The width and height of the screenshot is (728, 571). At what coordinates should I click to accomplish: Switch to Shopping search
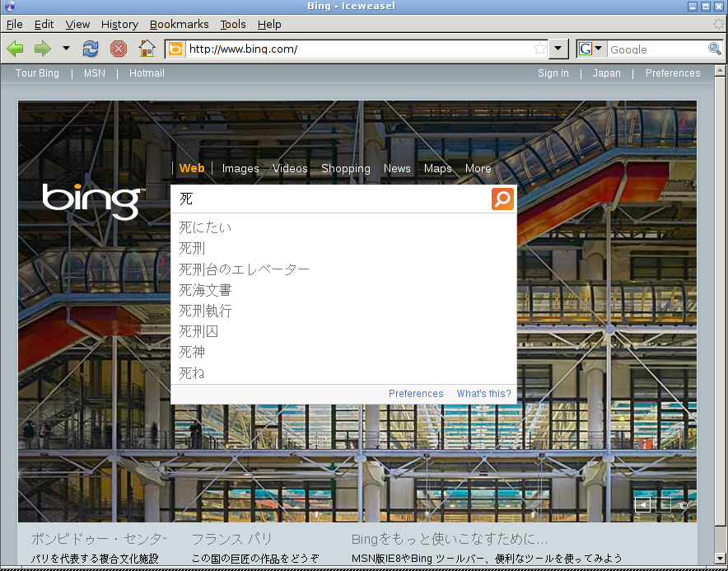pyautogui.click(x=346, y=168)
